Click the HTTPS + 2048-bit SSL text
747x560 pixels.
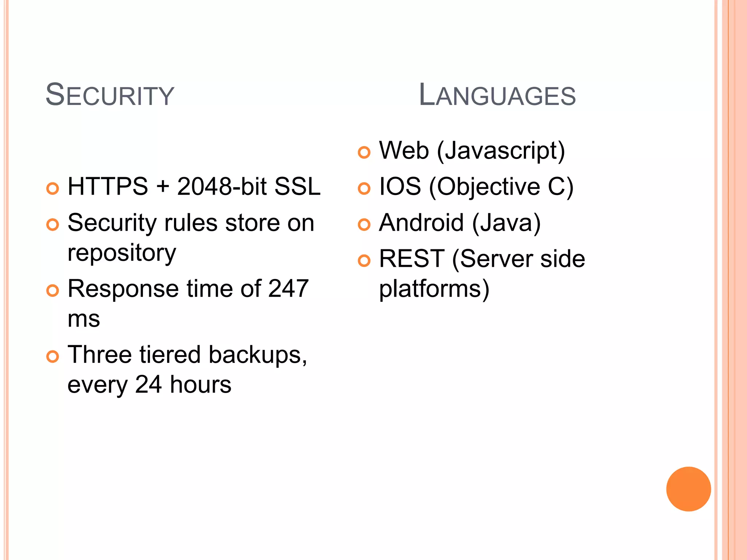tap(194, 186)
